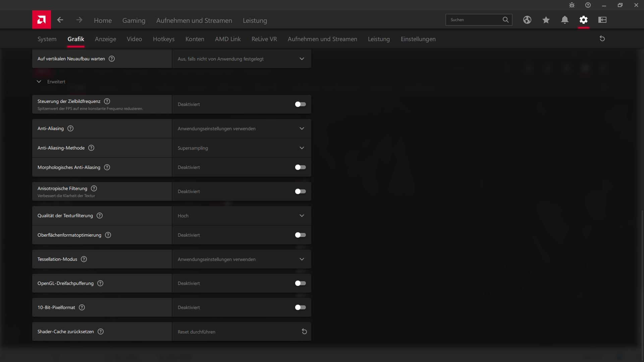This screenshot has width=644, height=362.
Task: Go to Gaming in top navigation
Action: point(134,20)
